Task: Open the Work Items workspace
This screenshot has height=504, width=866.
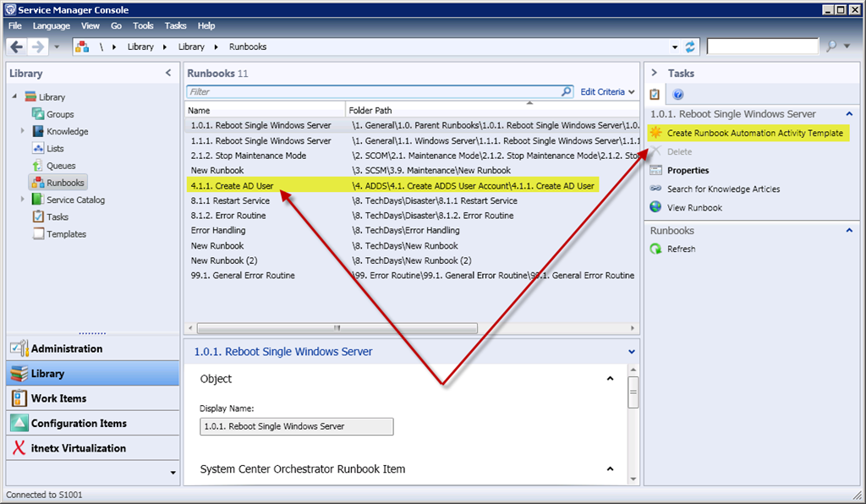Action: click(58, 398)
